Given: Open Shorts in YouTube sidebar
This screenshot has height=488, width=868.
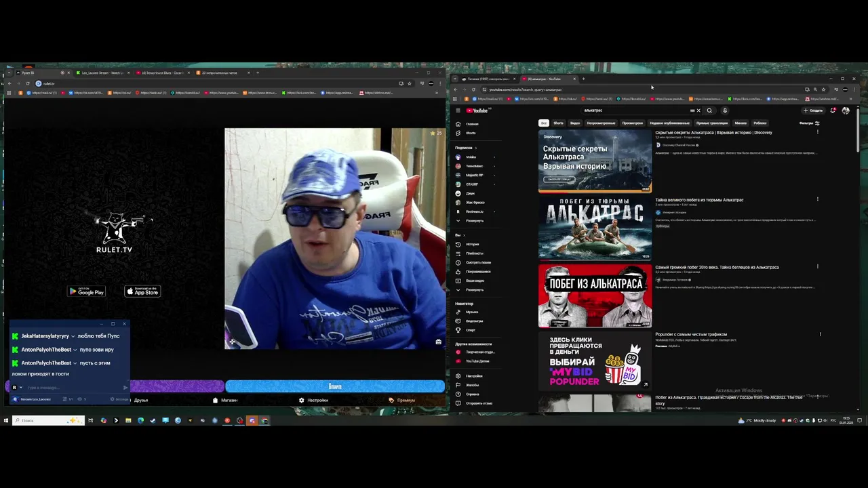Looking at the screenshot, I should click(471, 133).
